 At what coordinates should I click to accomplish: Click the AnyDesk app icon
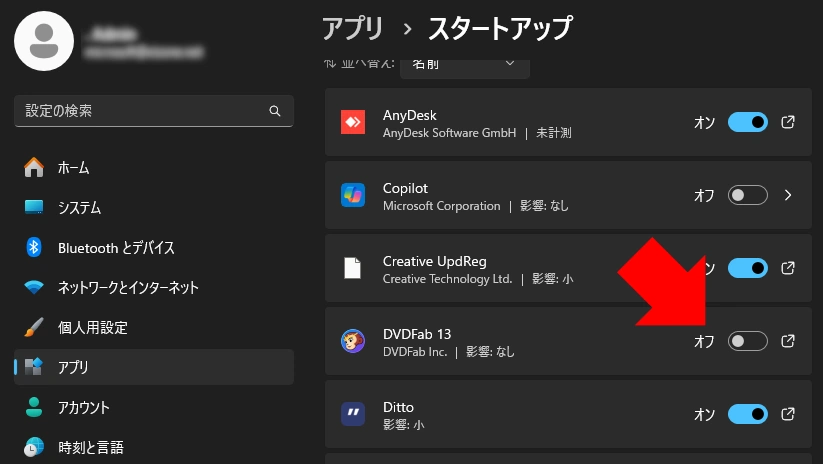pos(353,122)
